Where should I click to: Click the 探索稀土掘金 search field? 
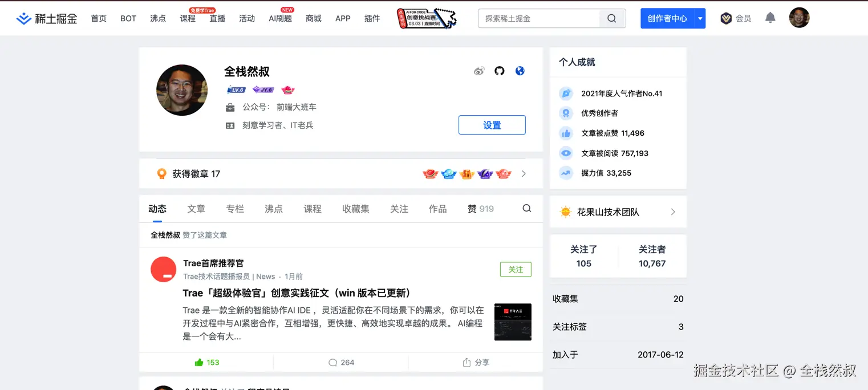(539, 18)
